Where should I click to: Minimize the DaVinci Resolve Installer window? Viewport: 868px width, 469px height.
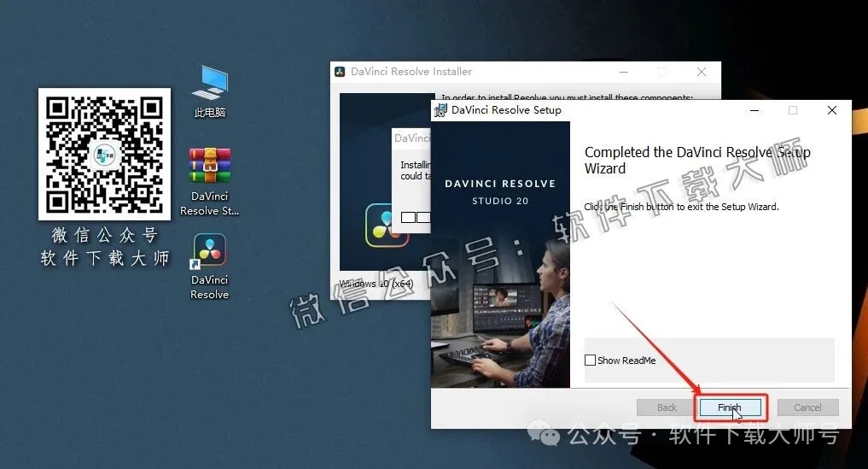(623, 73)
